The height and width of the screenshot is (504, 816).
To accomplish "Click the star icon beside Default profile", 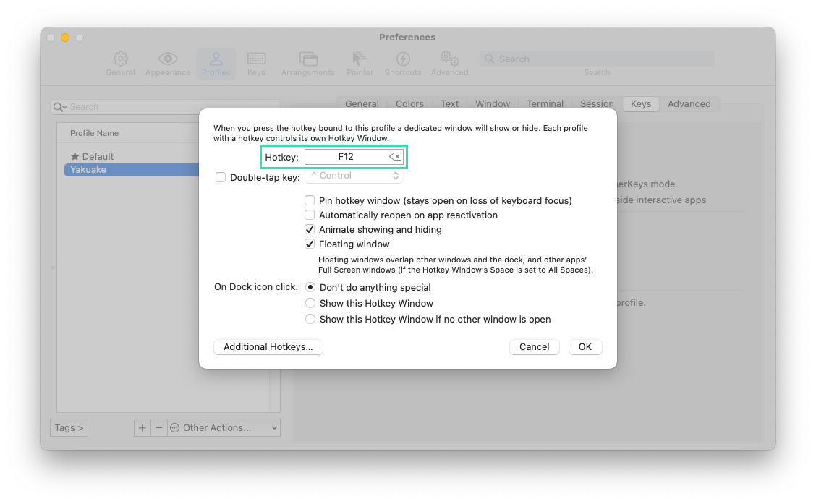I will 75,156.
